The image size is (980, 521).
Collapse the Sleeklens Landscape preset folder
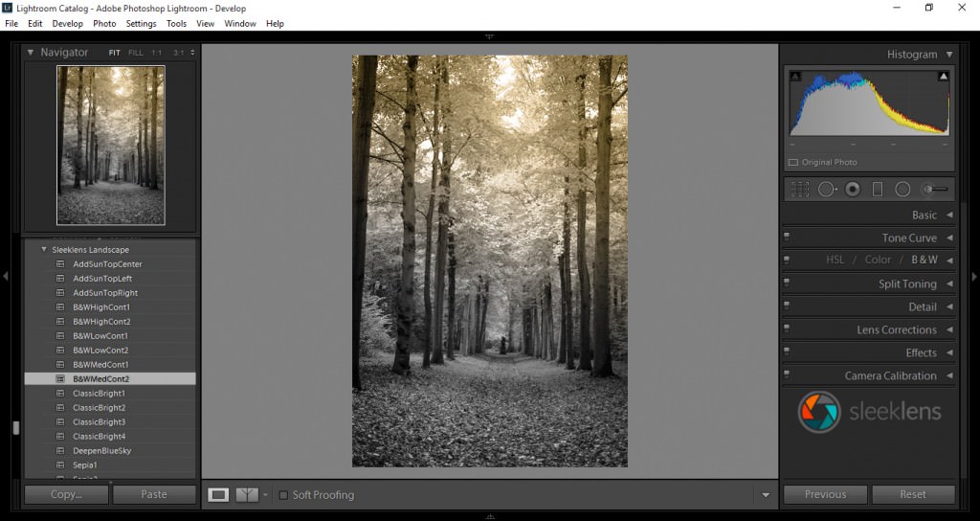tap(44, 249)
